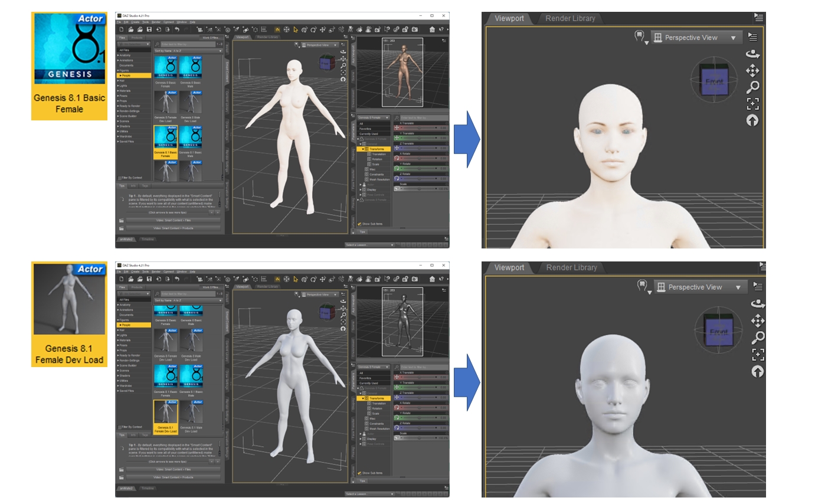This screenshot has width=828, height=504.
Task: Click the Work Offline button in upper DAZ window
Action: [x=211, y=37]
